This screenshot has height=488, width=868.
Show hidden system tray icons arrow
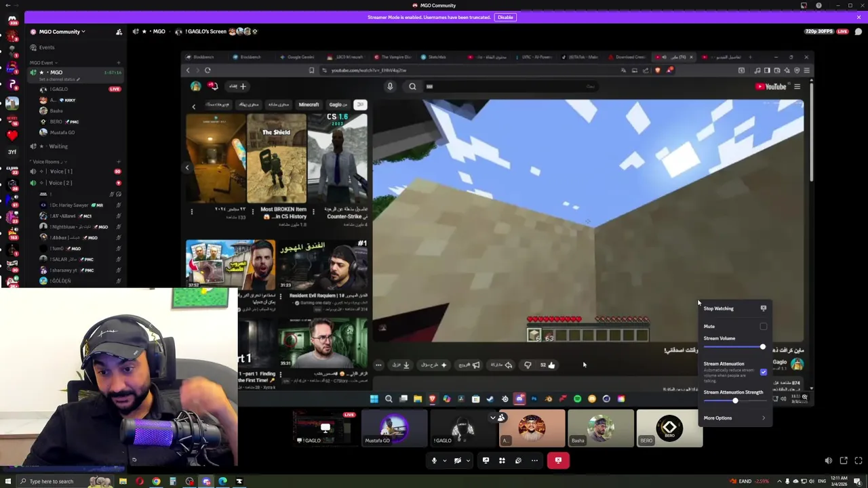(779, 482)
